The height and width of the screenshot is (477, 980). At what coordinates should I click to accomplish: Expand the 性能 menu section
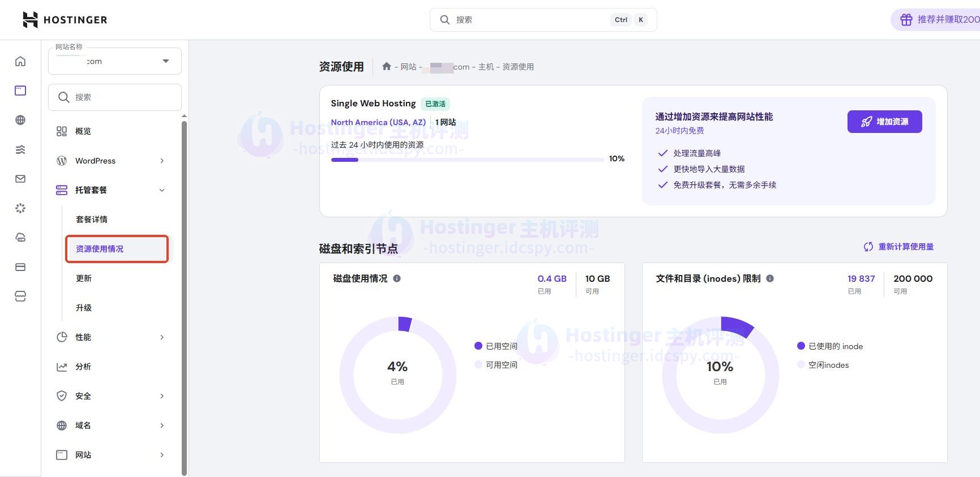(161, 337)
